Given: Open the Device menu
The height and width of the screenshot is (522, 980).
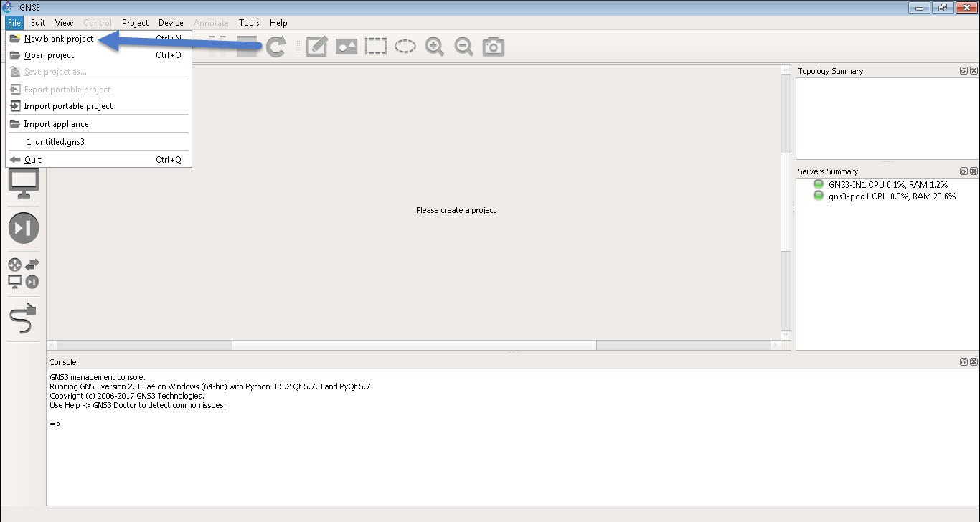Looking at the screenshot, I should click(171, 23).
